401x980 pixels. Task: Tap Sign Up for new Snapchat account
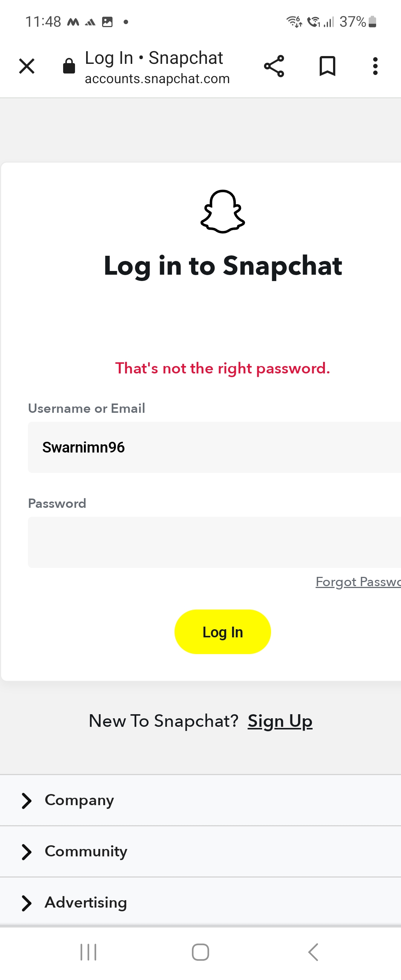(x=280, y=721)
